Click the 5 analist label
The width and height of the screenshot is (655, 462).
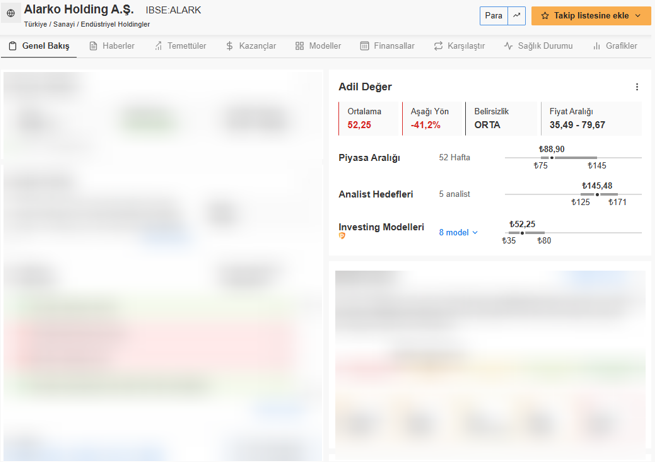point(454,194)
